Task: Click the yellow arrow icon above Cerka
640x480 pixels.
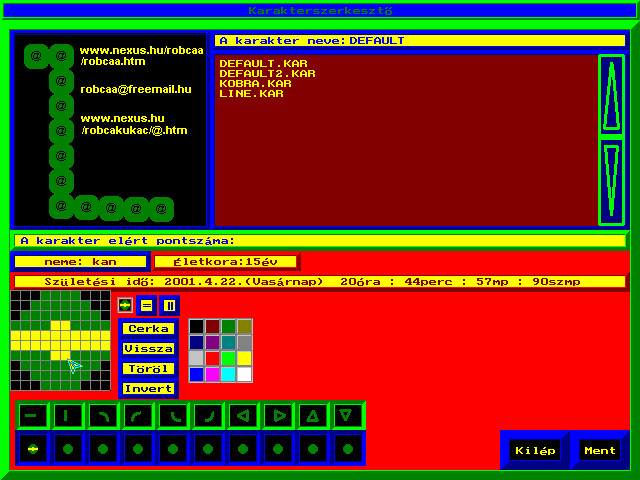Action: click(x=125, y=305)
